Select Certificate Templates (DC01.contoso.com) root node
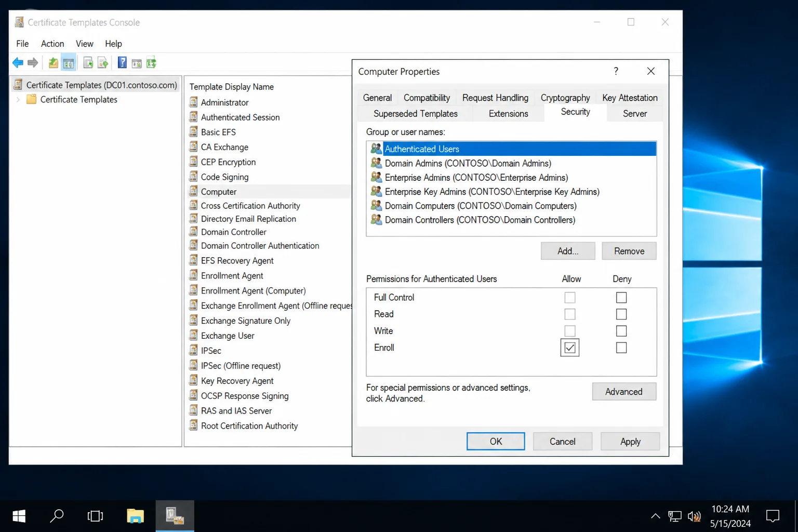 pyautogui.click(x=96, y=85)
